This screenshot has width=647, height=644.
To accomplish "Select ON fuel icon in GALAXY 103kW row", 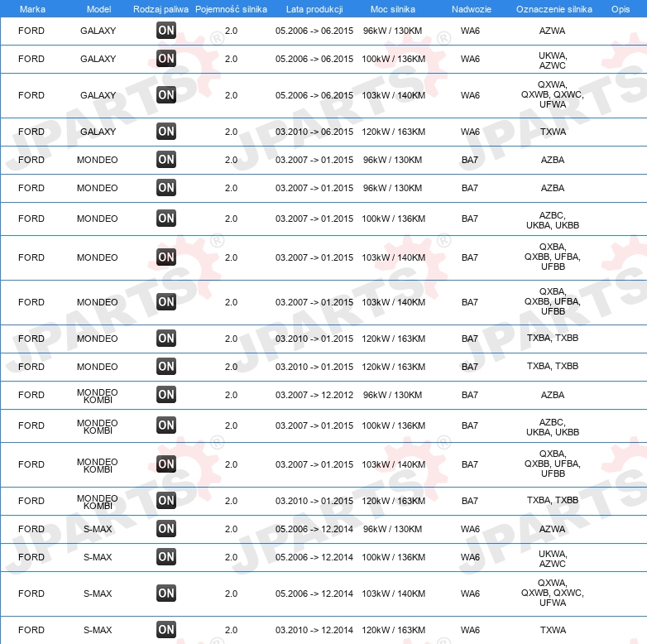I will (x=166, y=95).
